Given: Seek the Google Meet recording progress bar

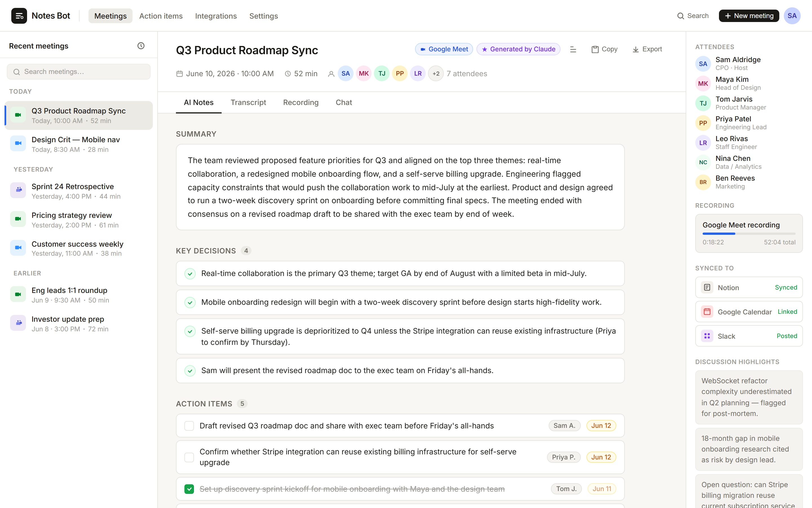Looking at the screenshot, I should pos(749,233).
